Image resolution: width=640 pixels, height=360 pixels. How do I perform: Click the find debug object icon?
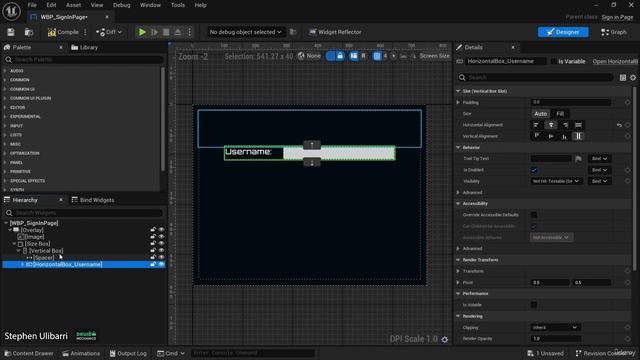(x=293, y=32)
